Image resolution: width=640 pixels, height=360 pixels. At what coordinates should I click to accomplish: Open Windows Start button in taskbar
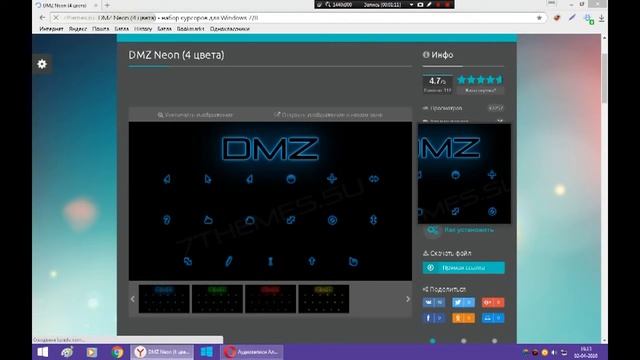click(x=43, y=352)
